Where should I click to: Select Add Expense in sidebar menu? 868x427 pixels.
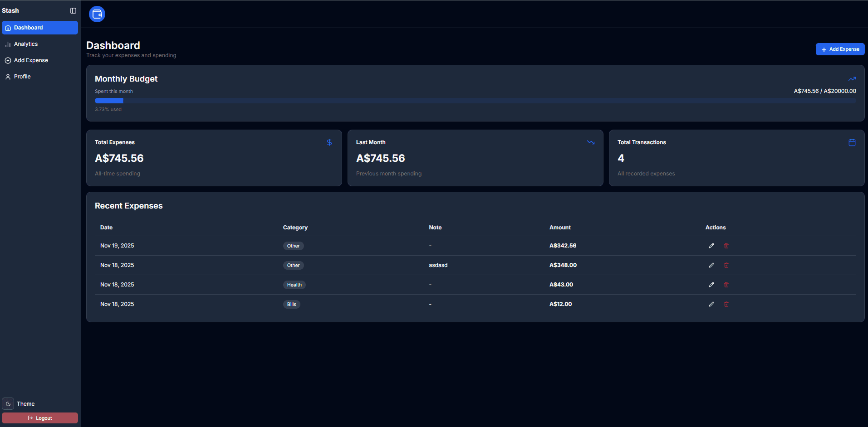(x=31, y=60)
